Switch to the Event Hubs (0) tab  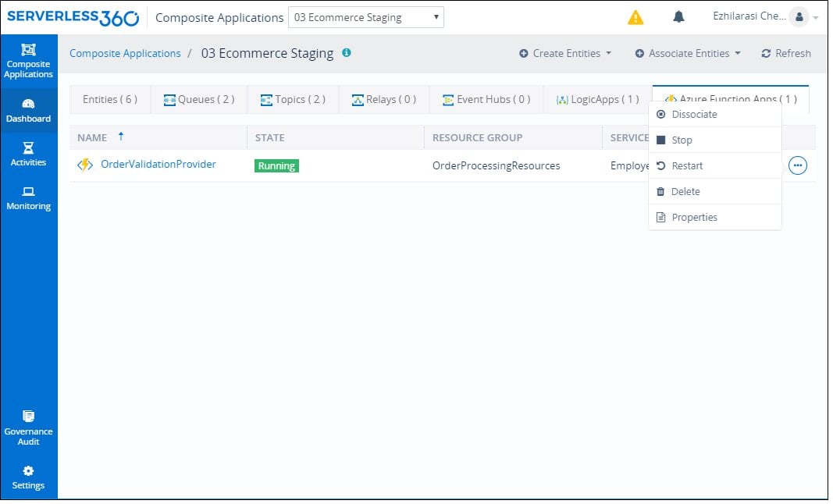click(x=486, y=99)
